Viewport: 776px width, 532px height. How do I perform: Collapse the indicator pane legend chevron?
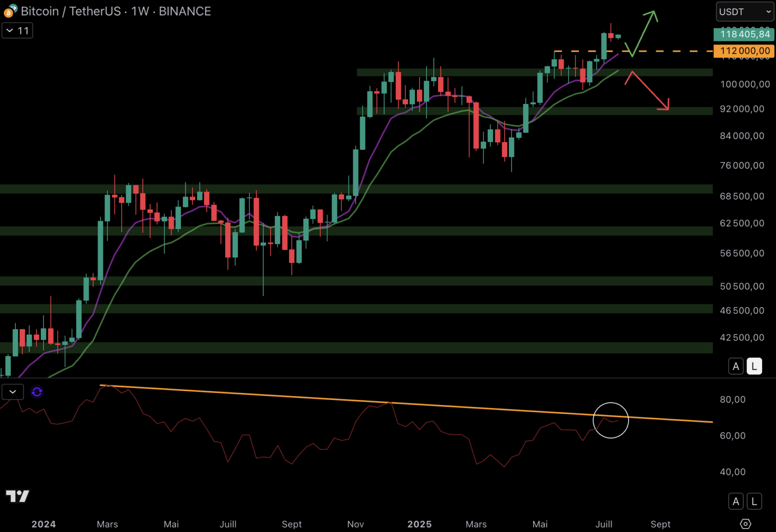(x=13, y=392)
